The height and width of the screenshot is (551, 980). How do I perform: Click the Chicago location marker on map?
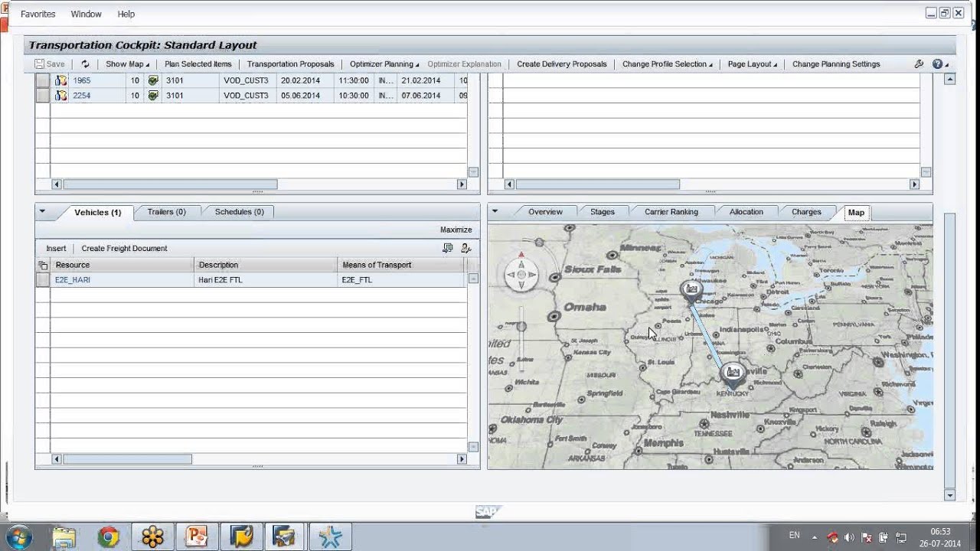pyautogui.click(x=691, y=289)
